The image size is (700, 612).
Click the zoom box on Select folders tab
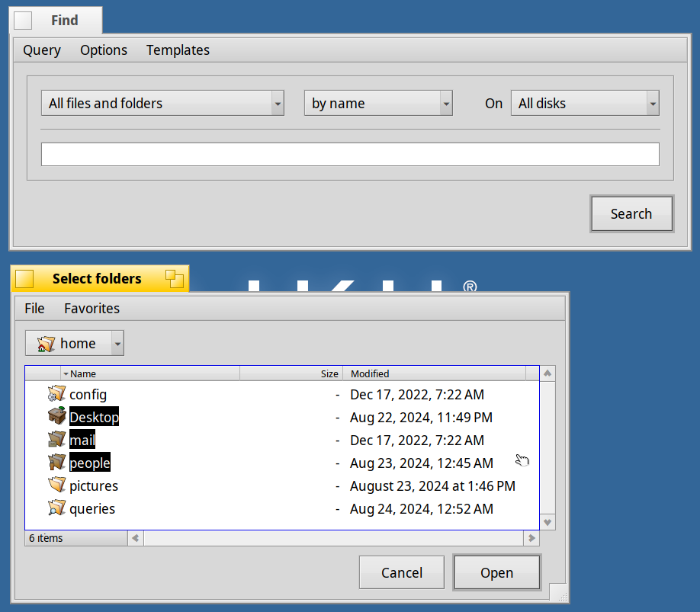coord(175,279)
